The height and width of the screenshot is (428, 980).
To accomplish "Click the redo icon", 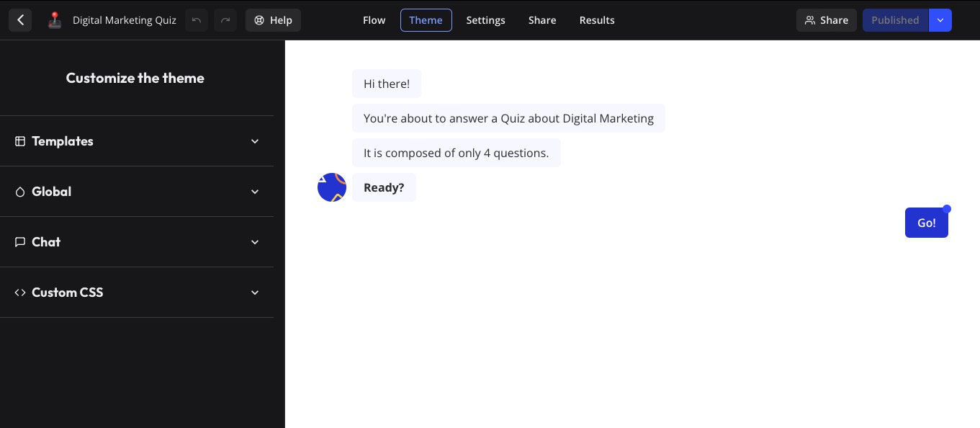I will (225, 20).
